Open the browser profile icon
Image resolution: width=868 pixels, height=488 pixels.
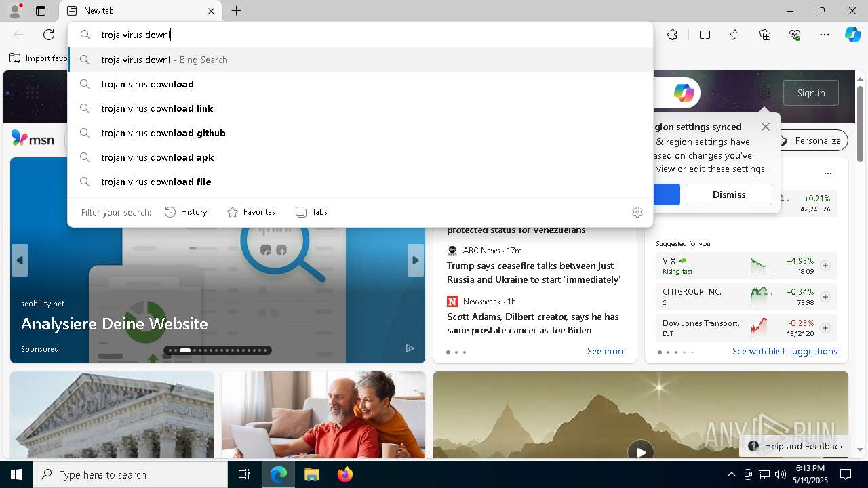(x=15, y=11)
